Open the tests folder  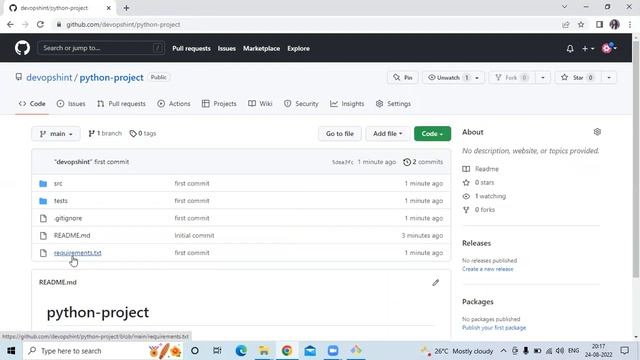coord(61,201)
